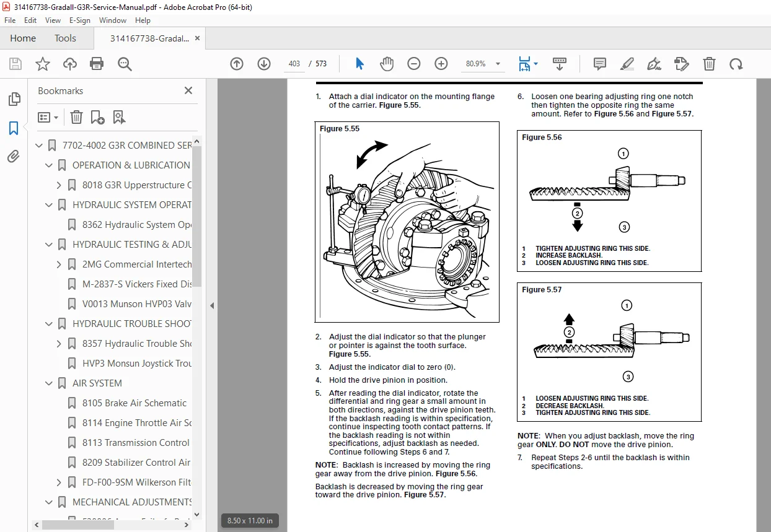Image resolution: width=771 pixels, height=532 pixels.
Task: Go to next page arrow
Action: pos(264,64)
